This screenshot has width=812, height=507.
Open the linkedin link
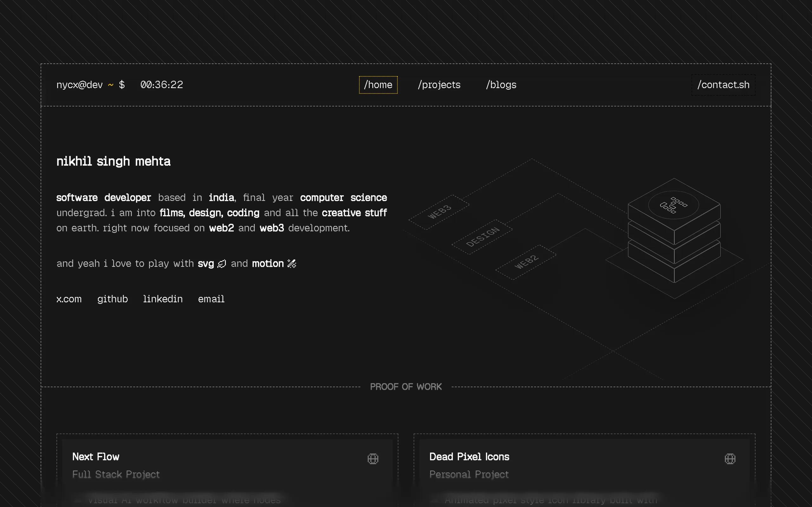pyautogui.click(x=163, y=299)
